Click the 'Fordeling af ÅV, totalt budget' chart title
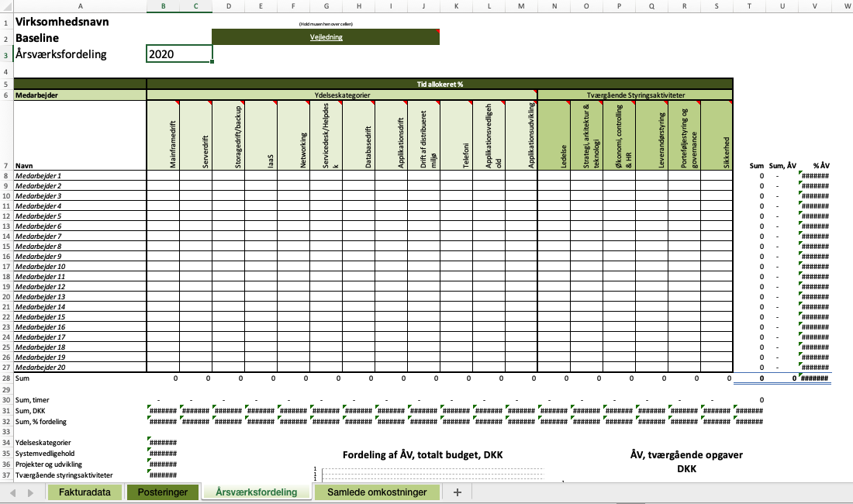 (x=423, y=454)
